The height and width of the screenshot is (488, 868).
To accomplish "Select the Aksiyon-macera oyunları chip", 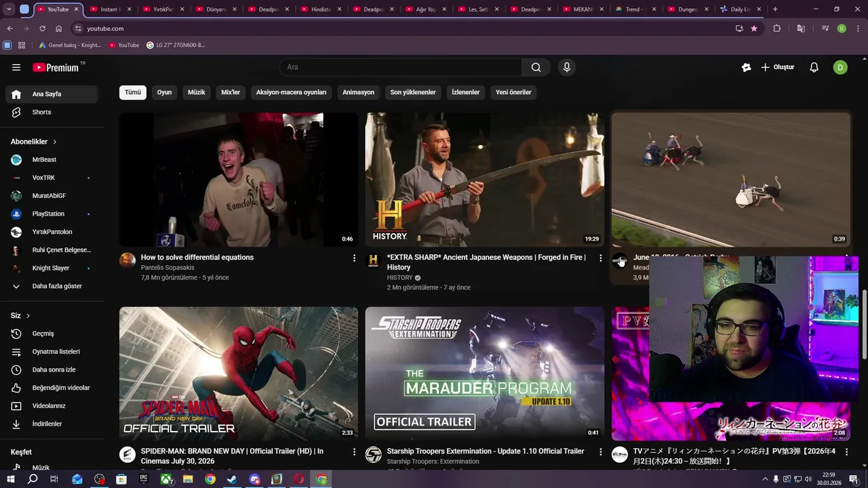I will 291,92.
